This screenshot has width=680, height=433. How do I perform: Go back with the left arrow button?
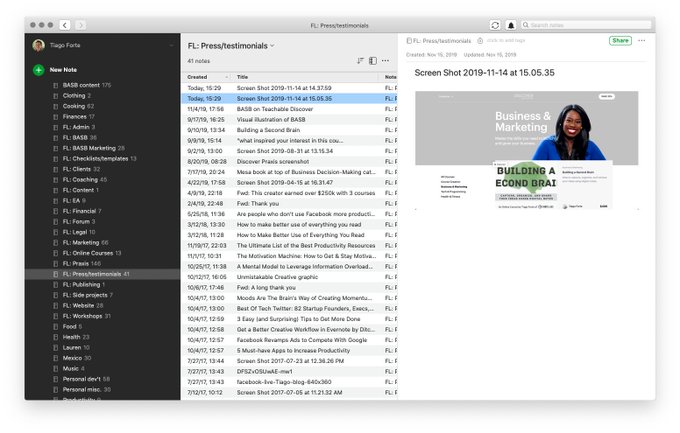click(65, 25)
